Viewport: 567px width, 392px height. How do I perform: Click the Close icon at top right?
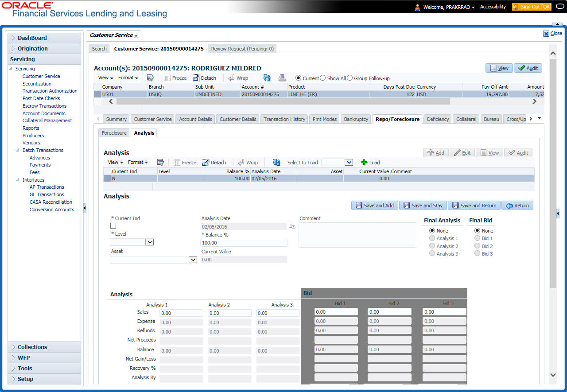[546, 33]
